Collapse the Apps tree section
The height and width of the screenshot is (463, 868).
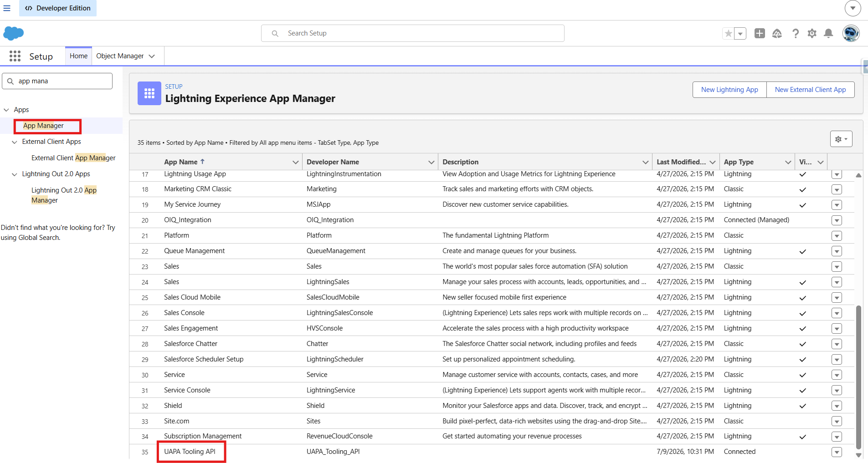pyautogui.click(x=6, y=110)
